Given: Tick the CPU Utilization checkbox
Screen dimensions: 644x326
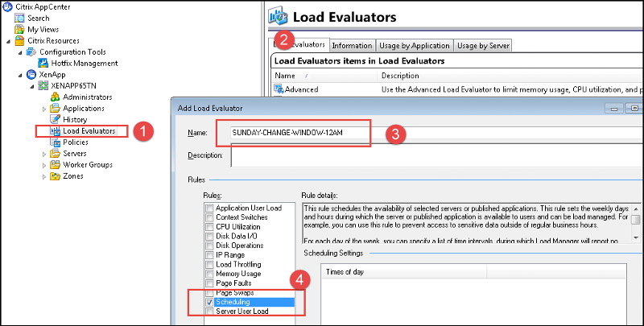Looking at the screenshot, I should coord(209,227).
